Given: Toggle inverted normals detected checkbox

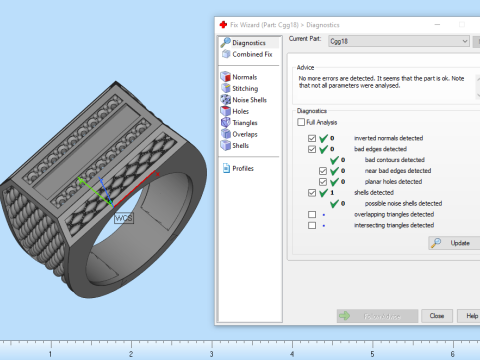Looking at the screenshot, I should click(x=312, y=138).
